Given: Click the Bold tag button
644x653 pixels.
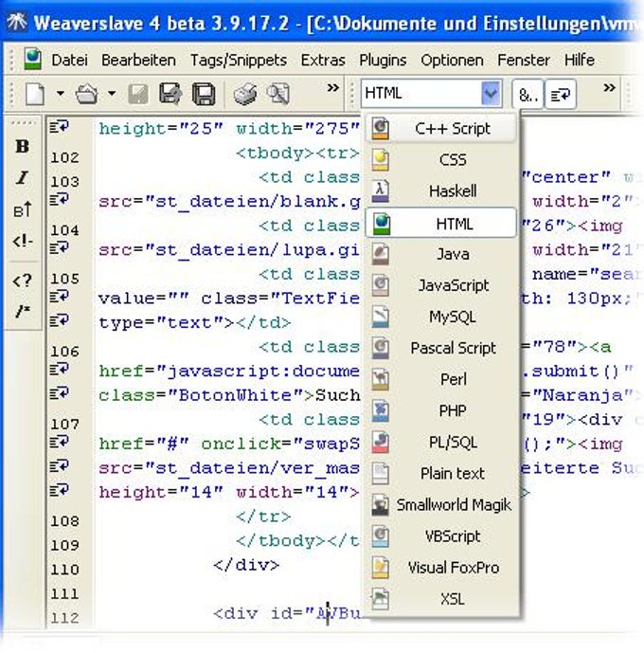Looking at the screenshot, I should pyautogui.click(x=22, y=146).
